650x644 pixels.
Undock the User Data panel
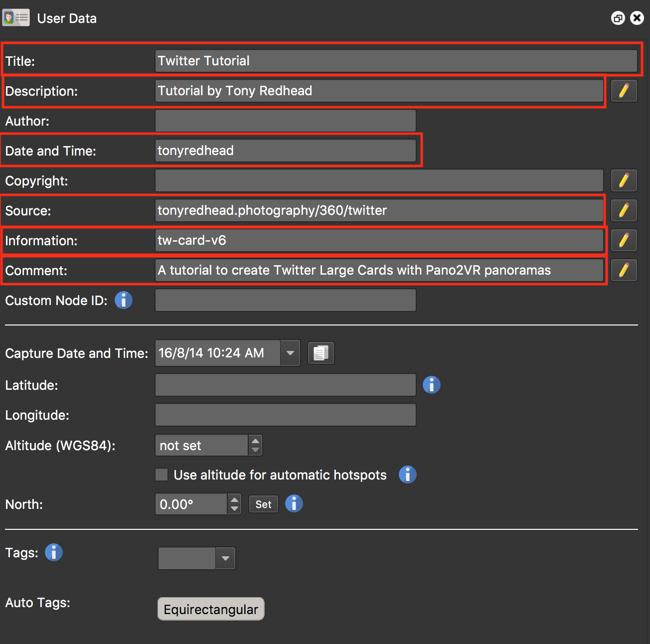[x=618, y=18]
